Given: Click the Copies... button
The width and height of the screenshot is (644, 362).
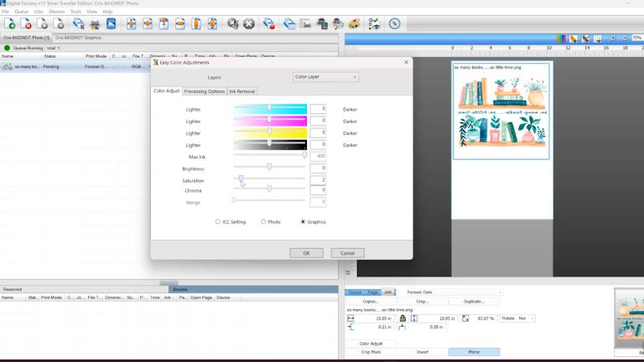Looking at the screenshot, I should coord(371,302).
